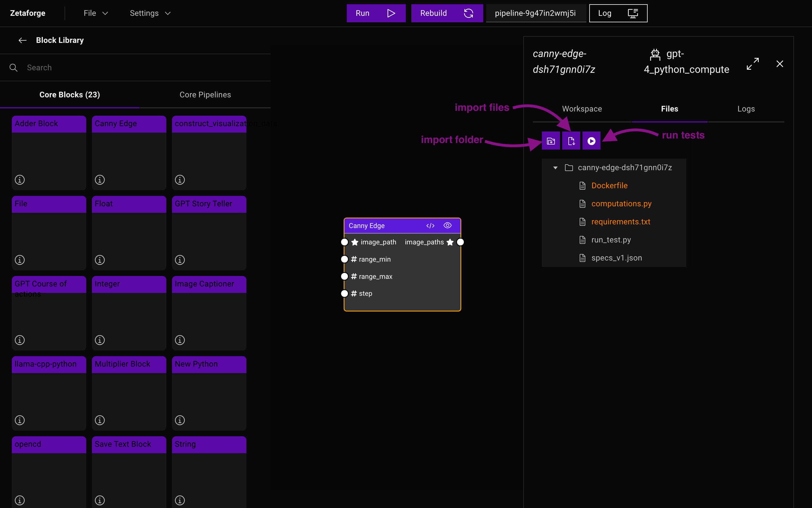
Task: Show info for String block
Action: [180, 500]
